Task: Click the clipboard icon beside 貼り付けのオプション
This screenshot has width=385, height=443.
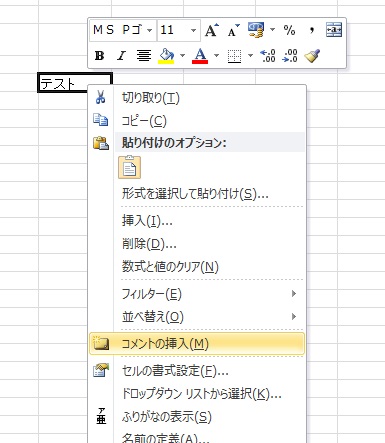Action: pyautogui.click(x=101, y=143)
